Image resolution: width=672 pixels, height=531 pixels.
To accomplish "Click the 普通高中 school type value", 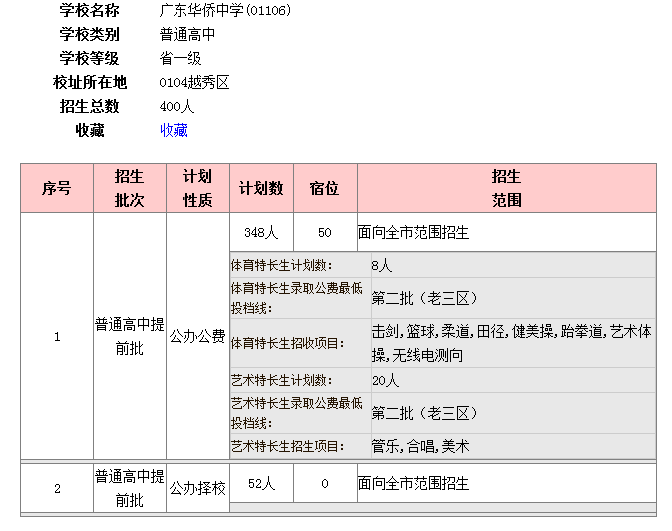I will click(187, 34).
